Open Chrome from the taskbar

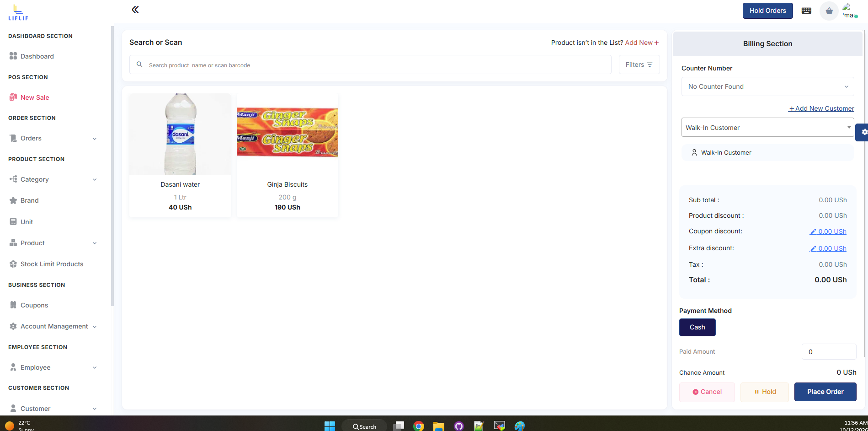[x=418, y=426]
